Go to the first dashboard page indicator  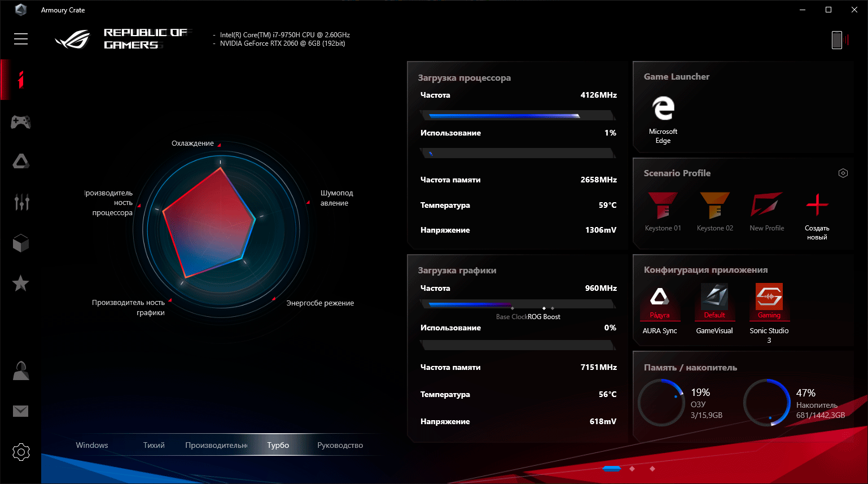pyautogui.click(x=612, y=469)
